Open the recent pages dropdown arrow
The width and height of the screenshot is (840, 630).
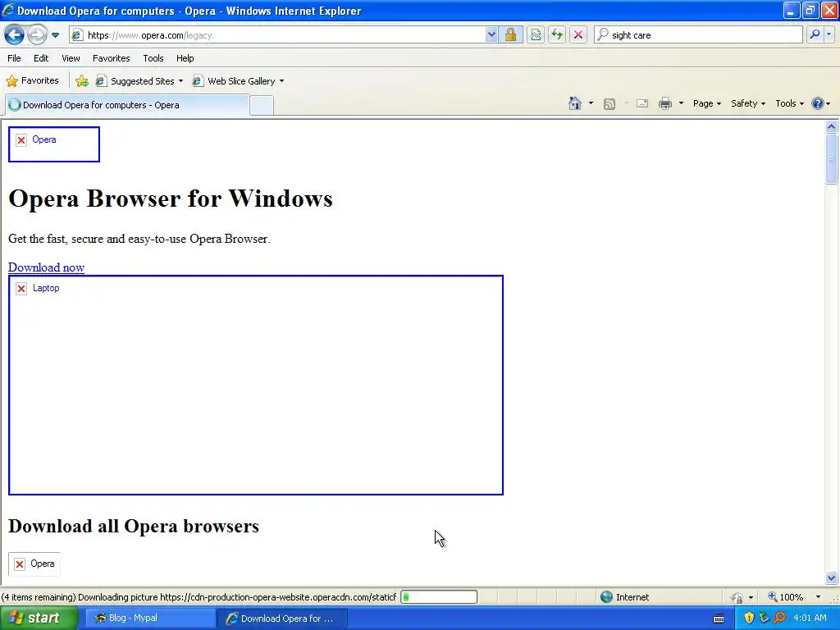click(55, 35)
